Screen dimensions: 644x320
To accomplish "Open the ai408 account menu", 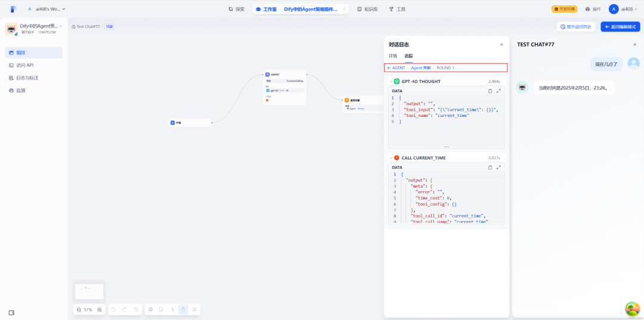I will click(624, 9).
